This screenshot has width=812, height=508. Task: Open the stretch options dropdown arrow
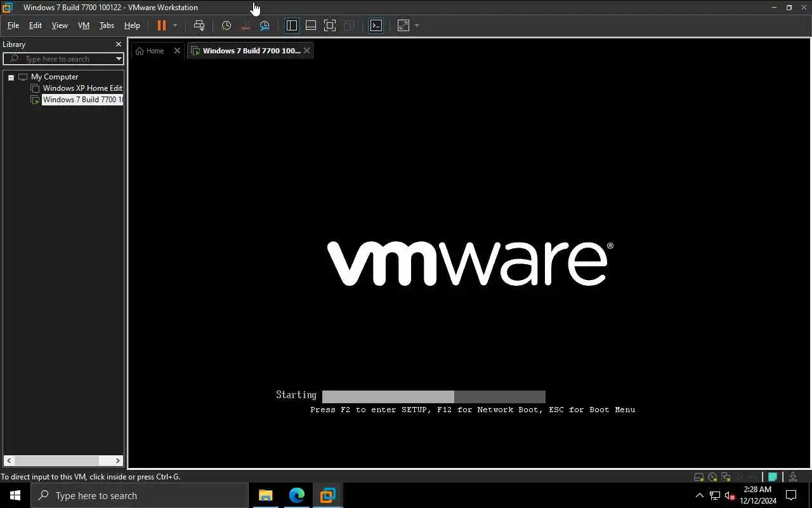[417, 25]
